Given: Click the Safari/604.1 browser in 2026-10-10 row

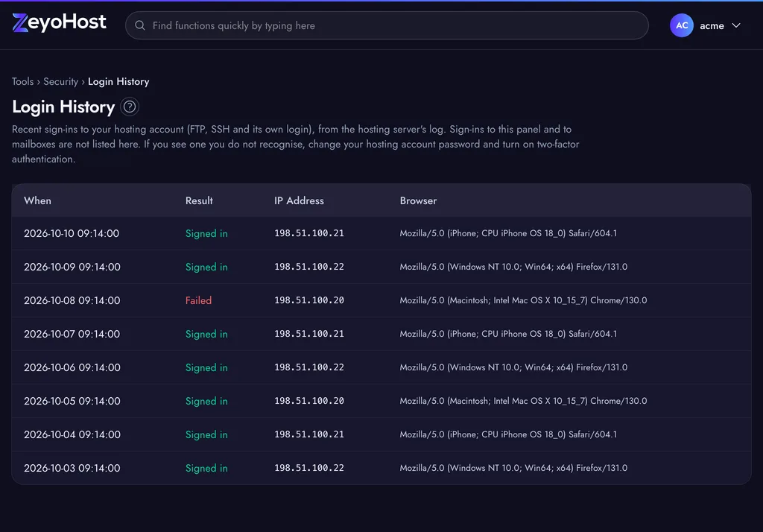Looking at the screenshot, I should pyautogui.click(x=508, y=233).
